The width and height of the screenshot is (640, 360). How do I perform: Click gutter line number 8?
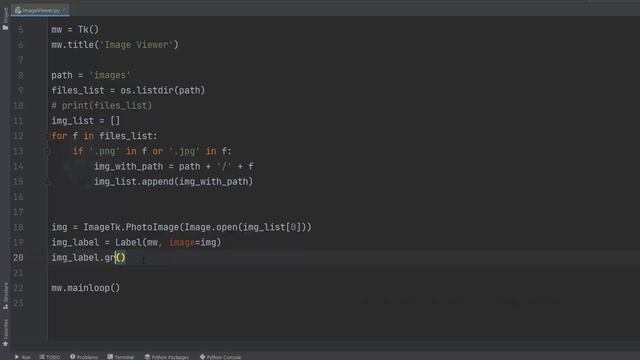click(x=21, y=75)
